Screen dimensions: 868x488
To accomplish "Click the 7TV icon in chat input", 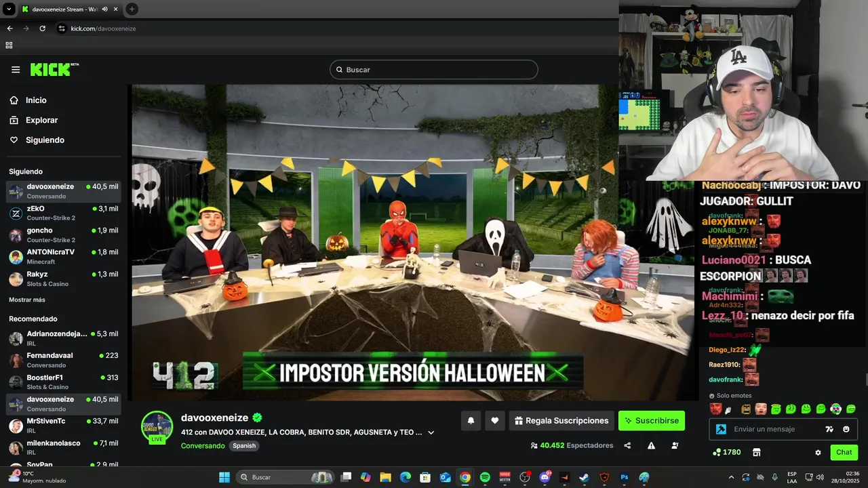I will pyautogui.click(x=829, y=429).
